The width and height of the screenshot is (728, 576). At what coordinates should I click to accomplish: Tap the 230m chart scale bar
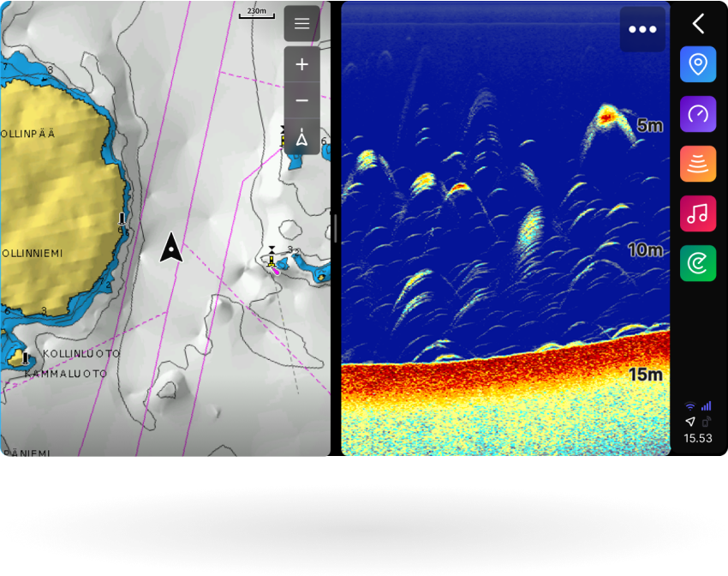click(256, 13)
